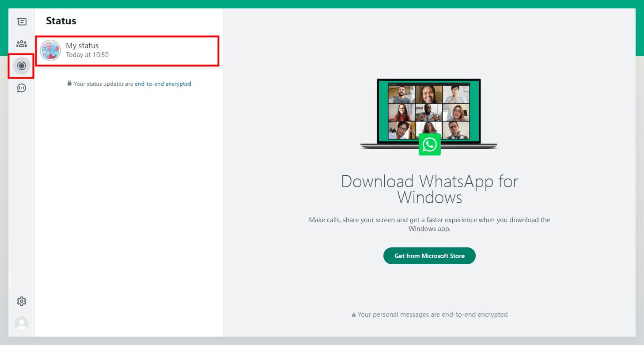Open the Chats icon in sidebar
The width and height of the screenshot is (644, 345).
22,22
